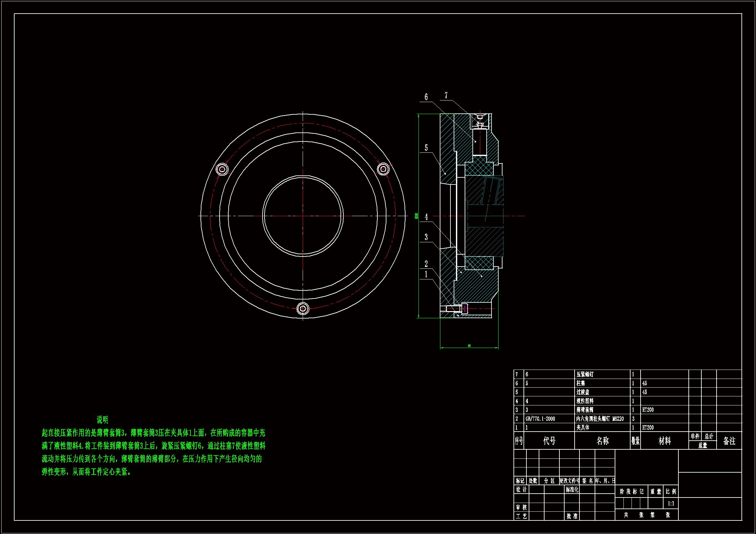
Task: Click the 名称 column header
Action: click(602, 441)
